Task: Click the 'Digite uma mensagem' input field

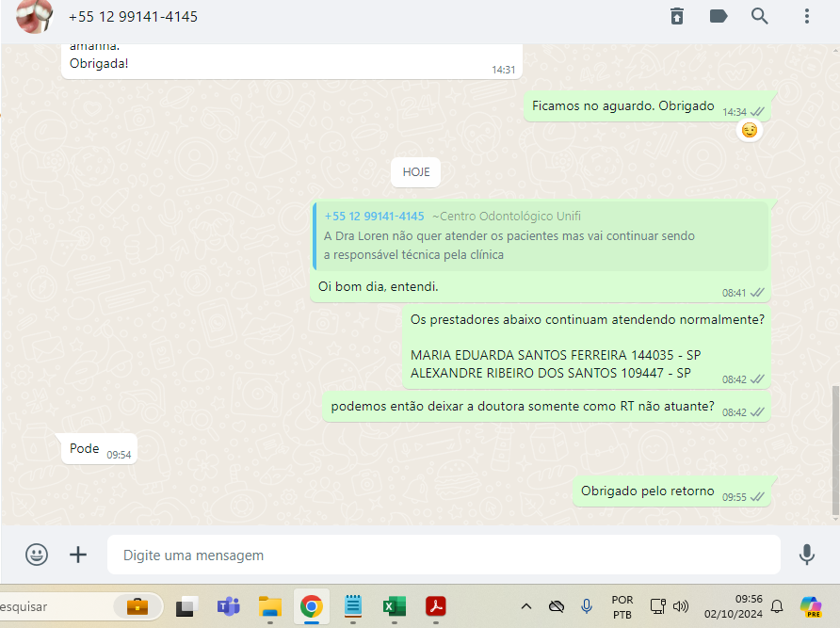Action: click(443, 555)
